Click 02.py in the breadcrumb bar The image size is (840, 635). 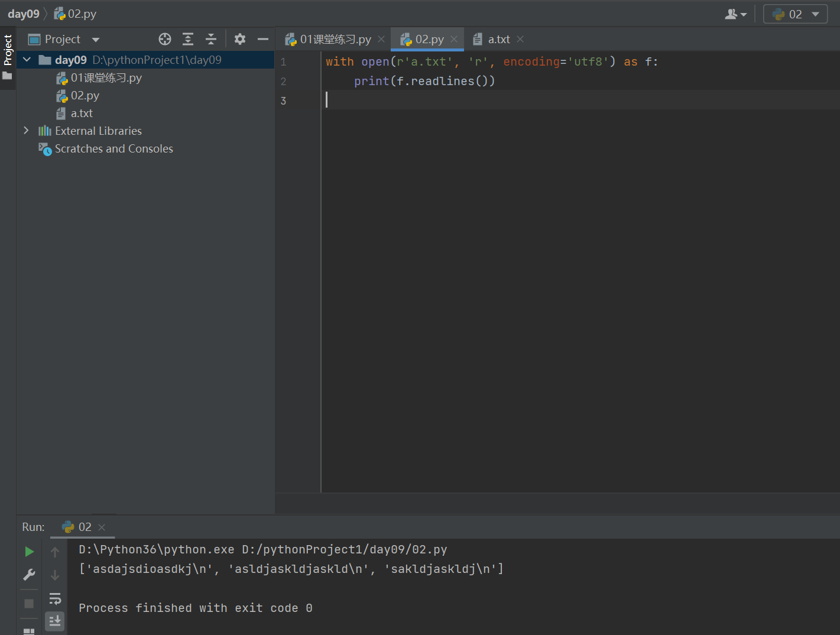click(x=82, y=14)
